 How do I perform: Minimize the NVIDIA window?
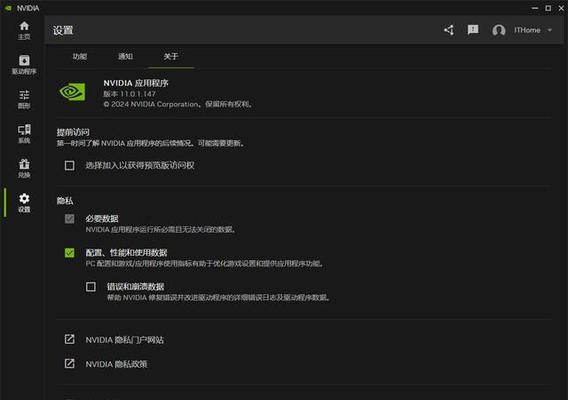pyautogui.click(x=535, y=8)
